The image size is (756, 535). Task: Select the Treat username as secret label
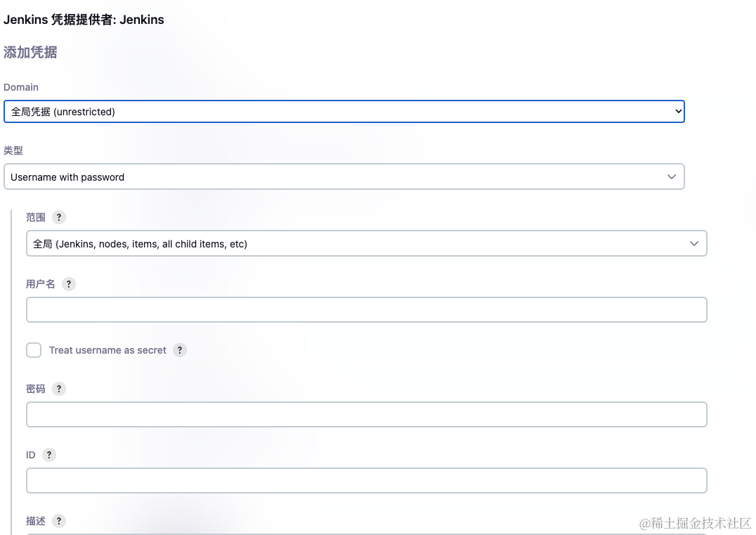coord(107,350)
